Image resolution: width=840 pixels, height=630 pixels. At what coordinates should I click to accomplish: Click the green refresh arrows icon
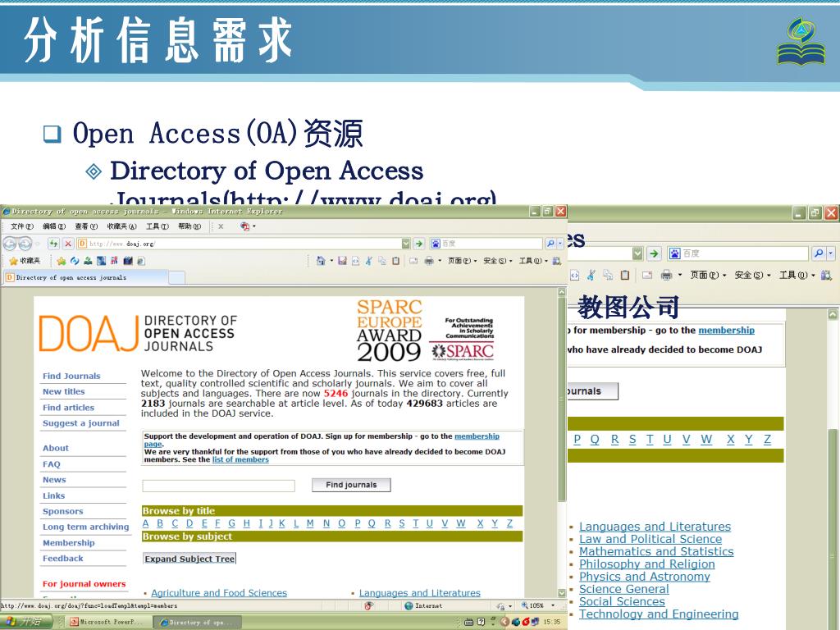[53, 244]
